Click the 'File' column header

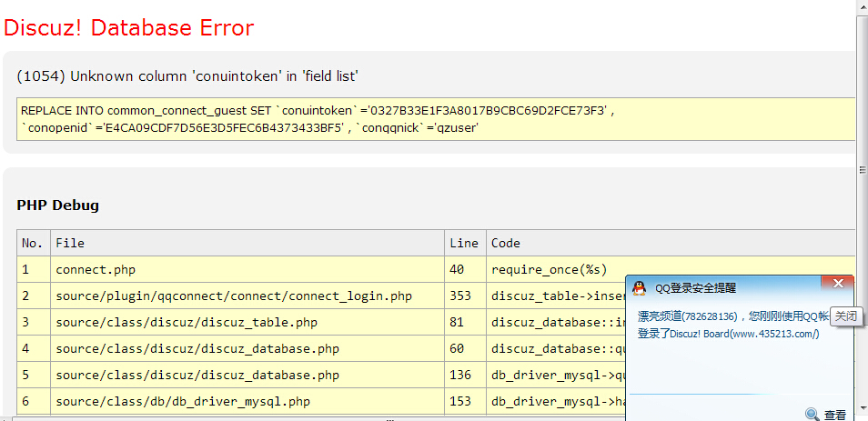coord(70,243)
